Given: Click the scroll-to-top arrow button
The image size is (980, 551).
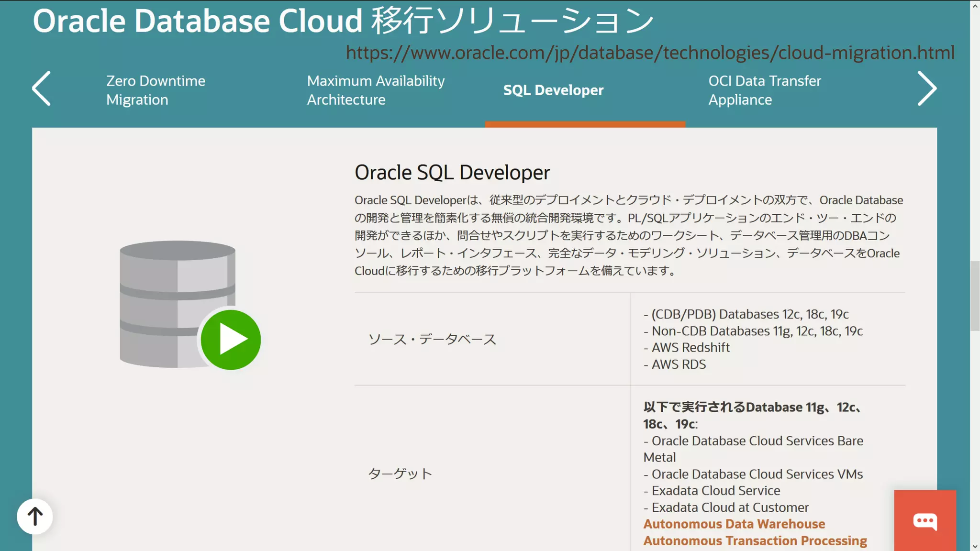Looking at the screenshot, I should pos(35,517).
